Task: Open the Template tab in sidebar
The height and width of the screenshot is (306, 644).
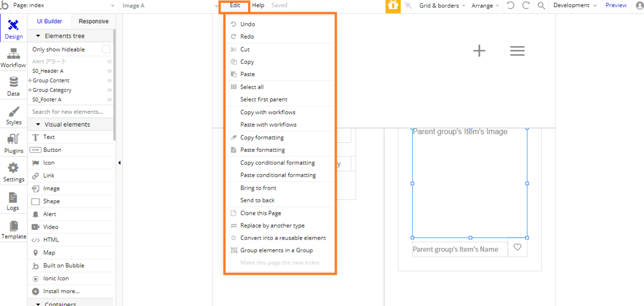Action: (x=13, y=229)
